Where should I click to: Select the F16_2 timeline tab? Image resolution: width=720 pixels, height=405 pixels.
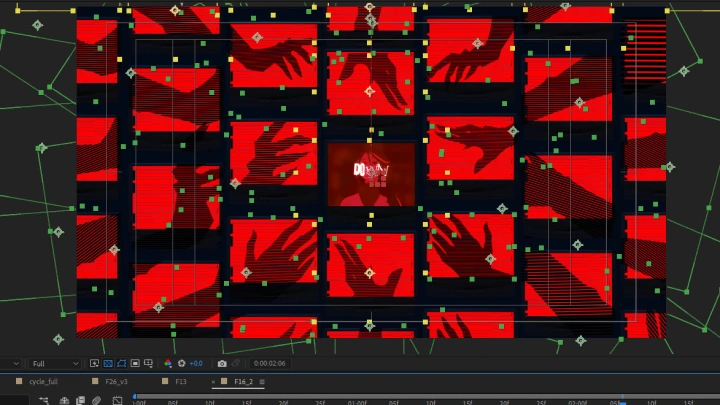point(243,382)
